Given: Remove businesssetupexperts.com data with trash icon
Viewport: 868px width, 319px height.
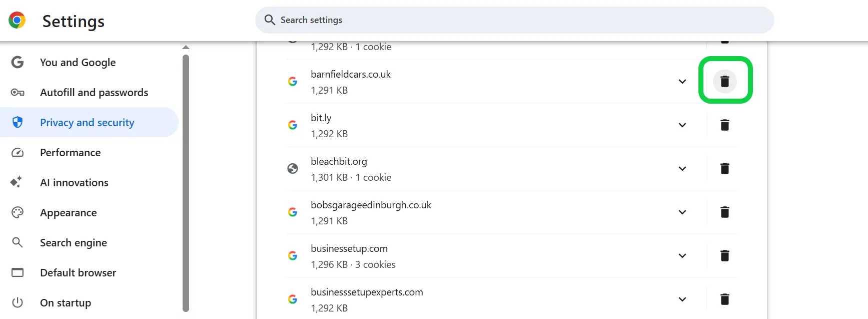Looking at the screenshot, I should point(724,299).
